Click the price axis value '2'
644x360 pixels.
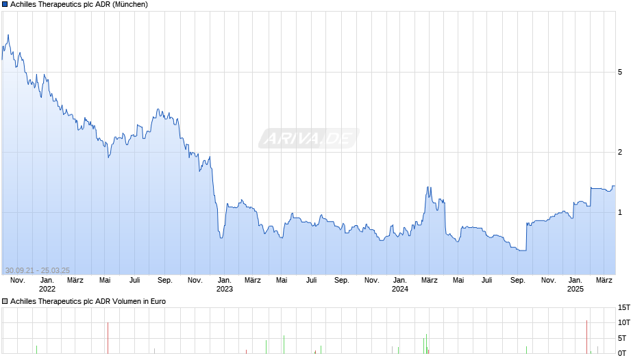click(x=620, y=153)
